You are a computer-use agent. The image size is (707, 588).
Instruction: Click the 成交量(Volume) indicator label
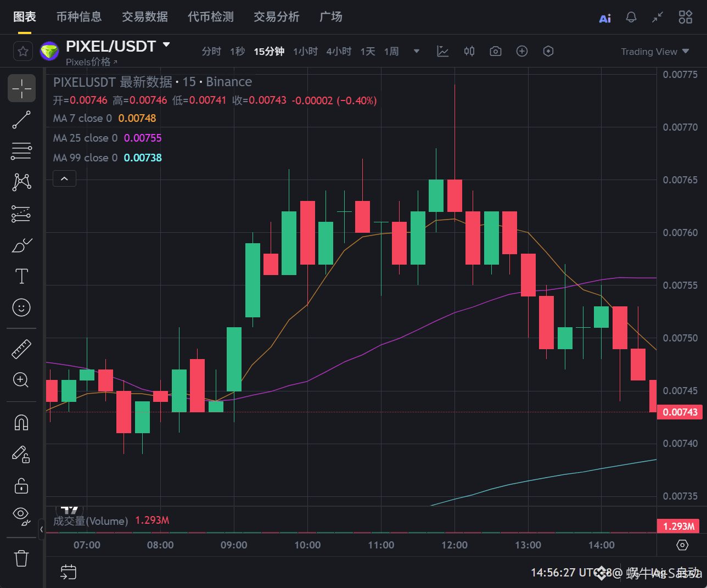[91, 520]
